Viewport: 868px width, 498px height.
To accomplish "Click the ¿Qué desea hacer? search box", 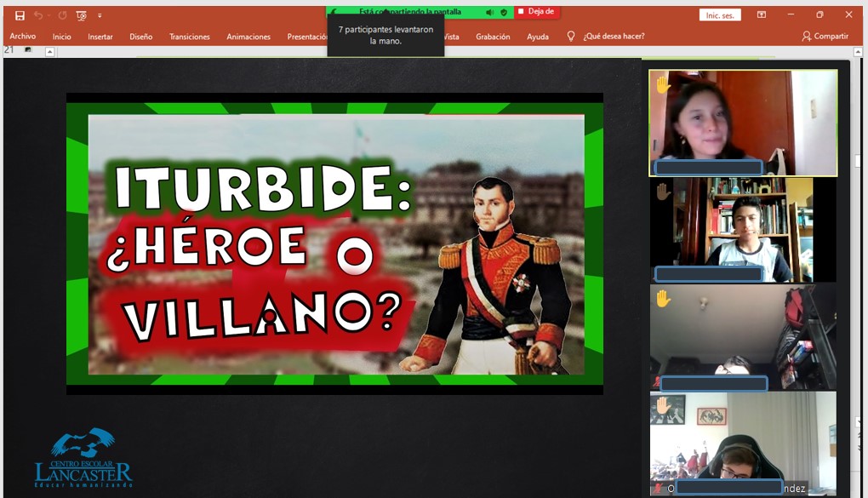I will tap(614, 36).
